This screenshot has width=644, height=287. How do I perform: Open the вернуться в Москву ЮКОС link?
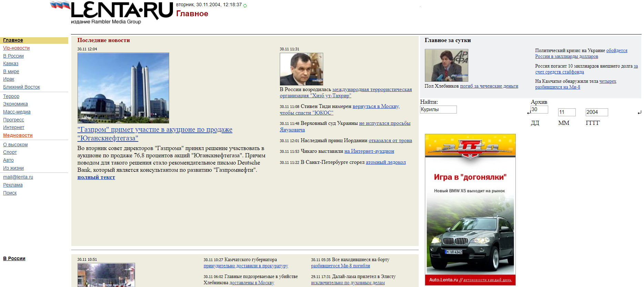340,109
